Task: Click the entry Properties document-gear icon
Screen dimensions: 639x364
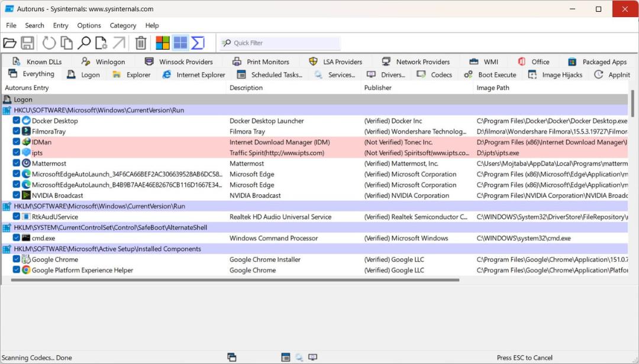Action: [101, 43]
